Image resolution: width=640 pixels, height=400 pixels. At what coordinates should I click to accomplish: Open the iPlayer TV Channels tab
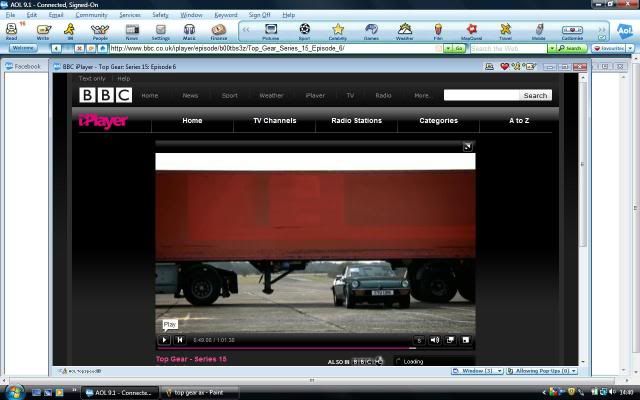(x=275, y=120)
